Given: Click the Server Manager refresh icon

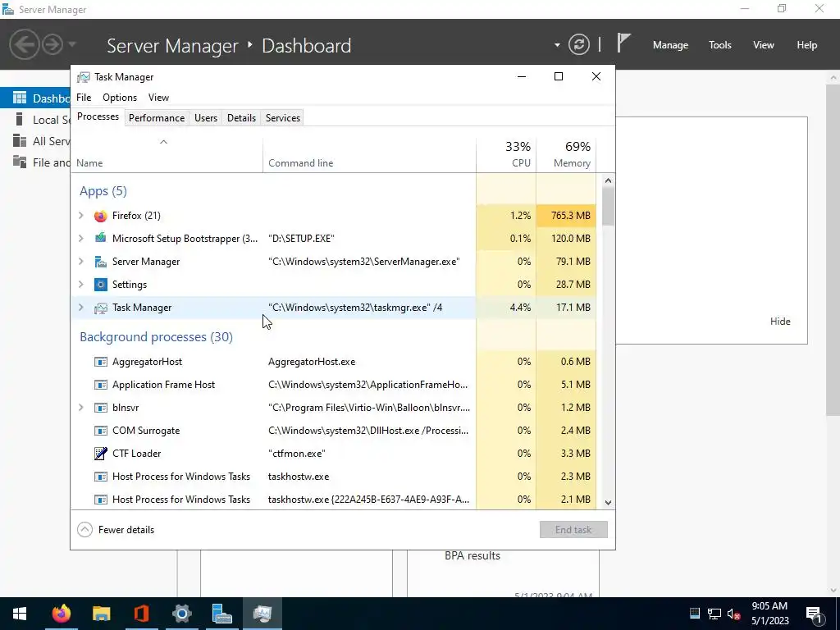Looking at the screenshot, I should [578, 44].
